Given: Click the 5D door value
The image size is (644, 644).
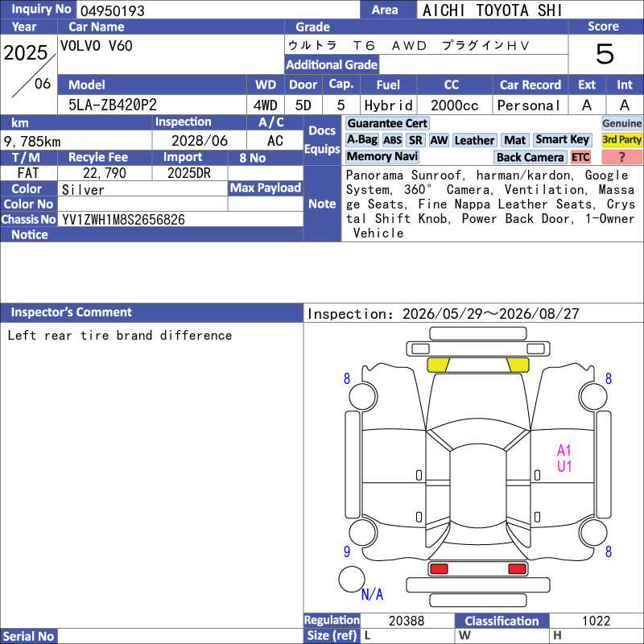Looking at the screenshot, I should coord(303,105).
